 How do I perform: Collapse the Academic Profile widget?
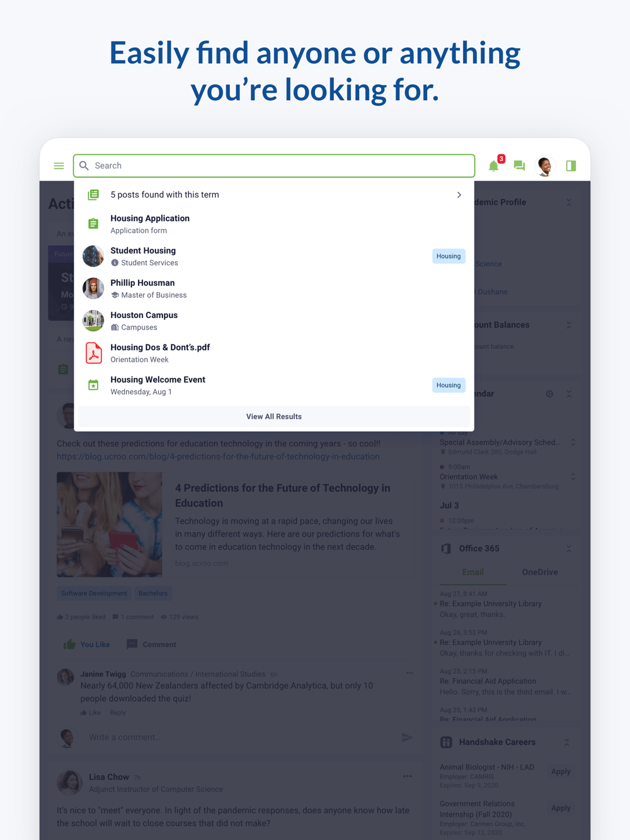click(569, 202)
